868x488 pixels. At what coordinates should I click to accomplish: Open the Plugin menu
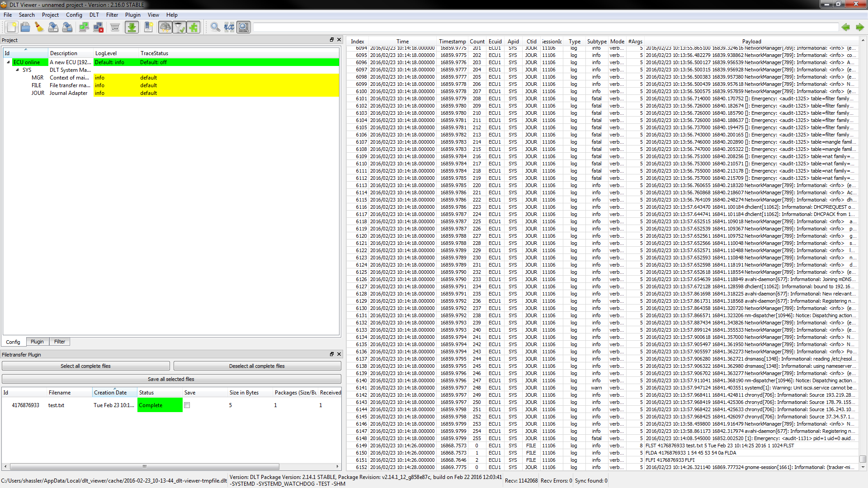point(132,15)
